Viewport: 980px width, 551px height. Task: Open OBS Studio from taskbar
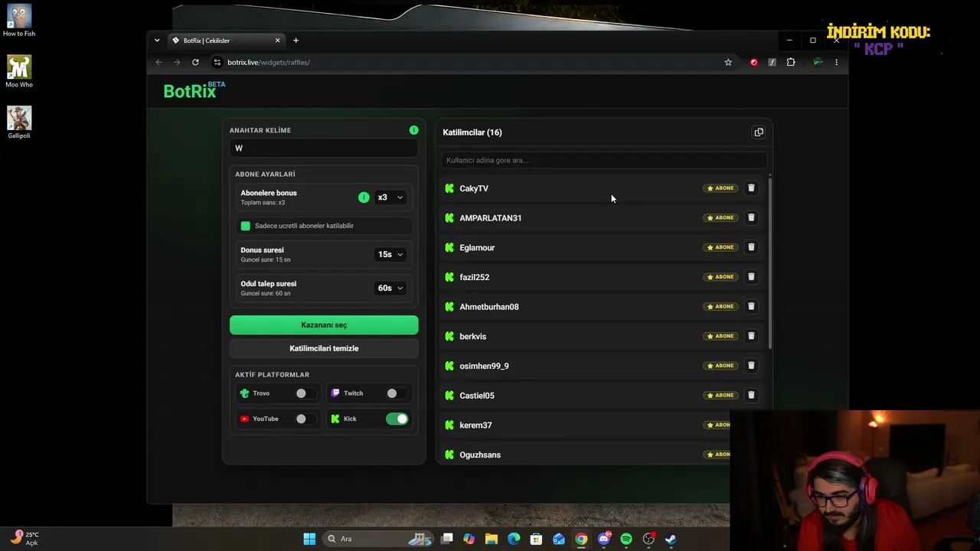click(x=648, y=539)
